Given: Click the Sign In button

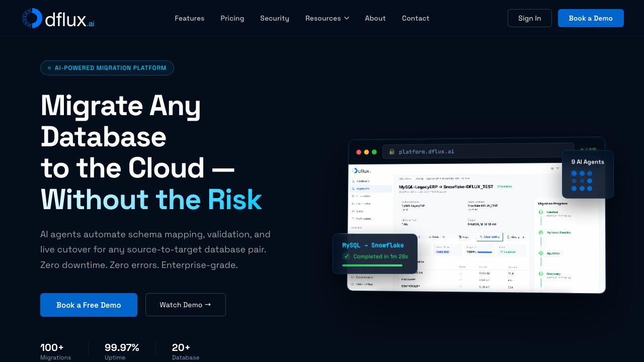Looking at the screenshot, I should coord(530,18).
